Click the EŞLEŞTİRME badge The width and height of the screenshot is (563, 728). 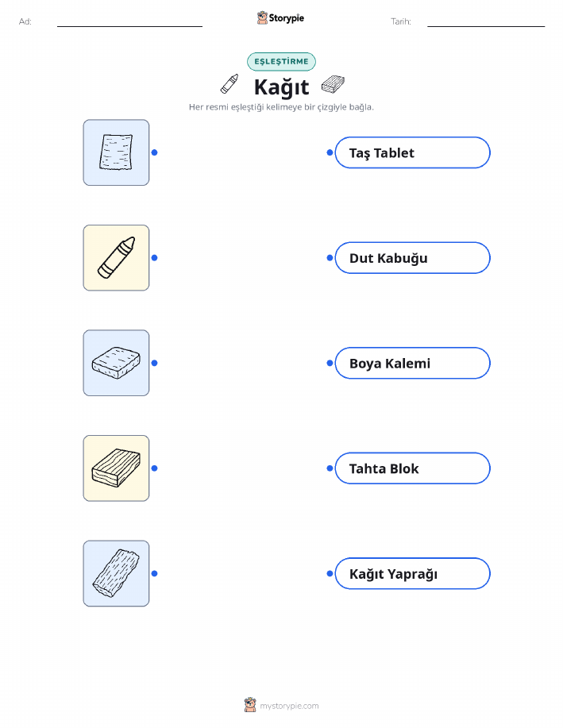tap(281, 62)
